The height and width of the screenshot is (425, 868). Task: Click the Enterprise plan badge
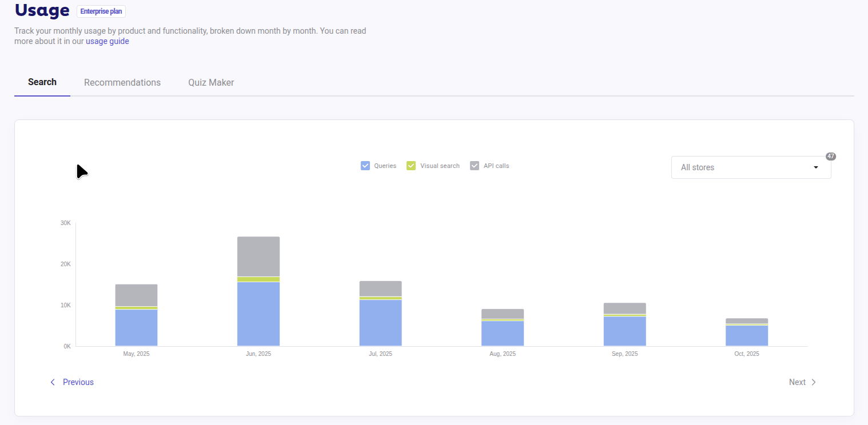point(101,11)
